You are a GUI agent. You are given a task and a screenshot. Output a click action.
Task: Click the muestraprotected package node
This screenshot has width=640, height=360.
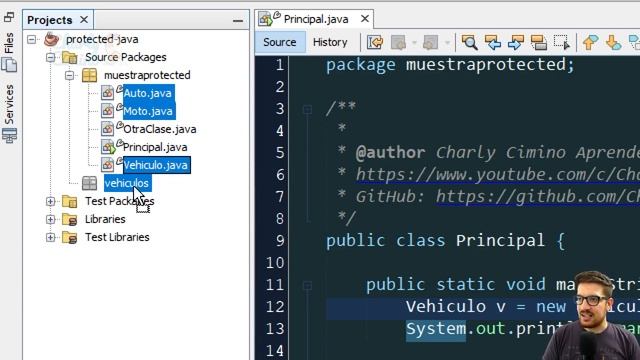coord(147,75)
